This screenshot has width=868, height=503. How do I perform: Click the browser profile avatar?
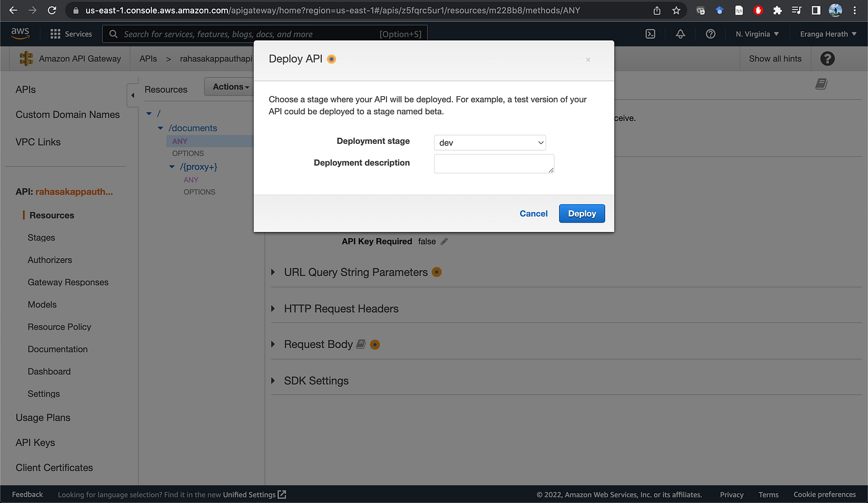836,10
